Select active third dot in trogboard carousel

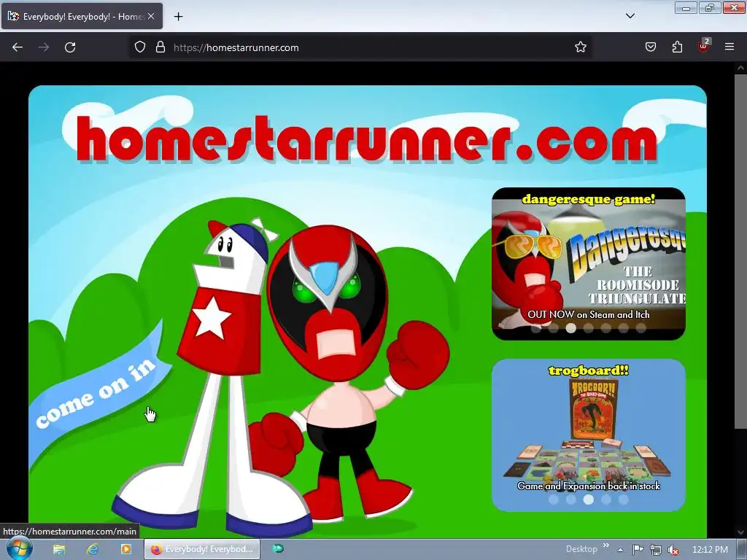click(x=589, y=499)
